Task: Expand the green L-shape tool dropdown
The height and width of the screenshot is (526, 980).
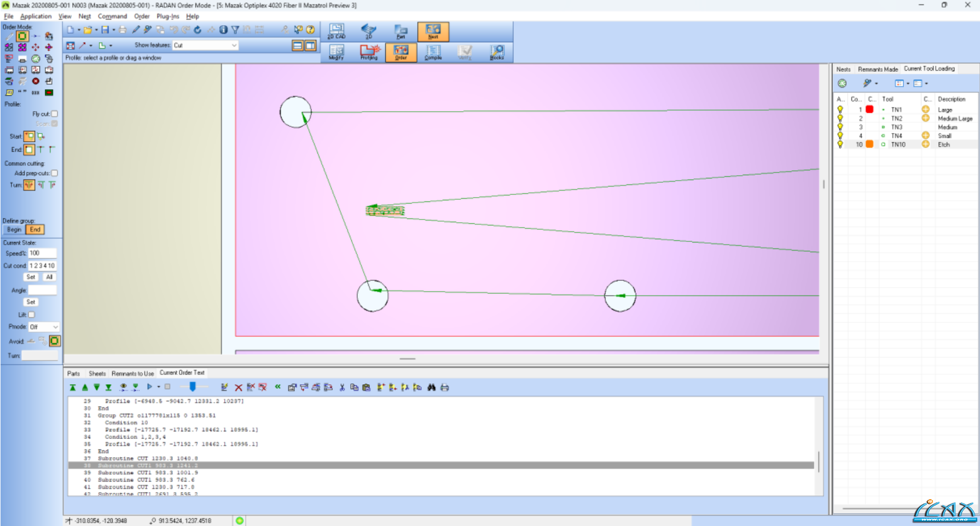Action: [x=111, y=46]
